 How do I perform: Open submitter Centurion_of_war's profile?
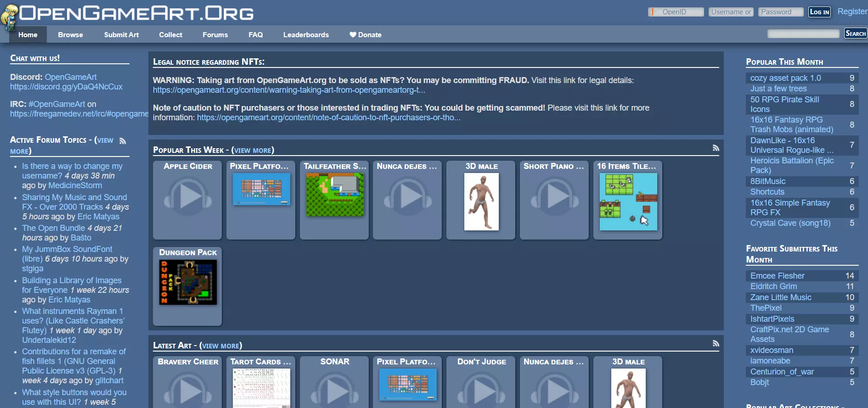click(x=782, y=372)
